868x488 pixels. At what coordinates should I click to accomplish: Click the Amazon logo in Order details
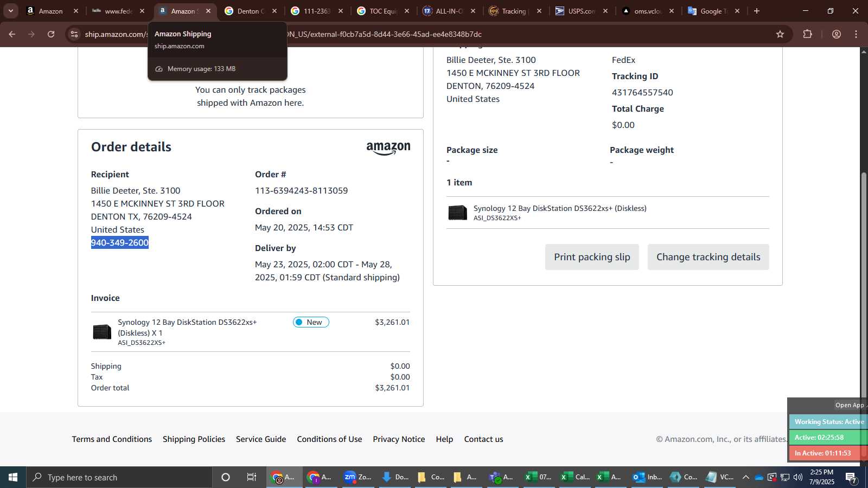pyautogui.click(x=388, y=149)
